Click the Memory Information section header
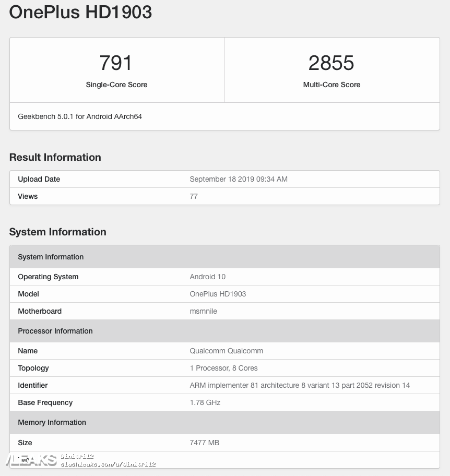This screenshot has width=450, height=476. [x=224, y=423]
